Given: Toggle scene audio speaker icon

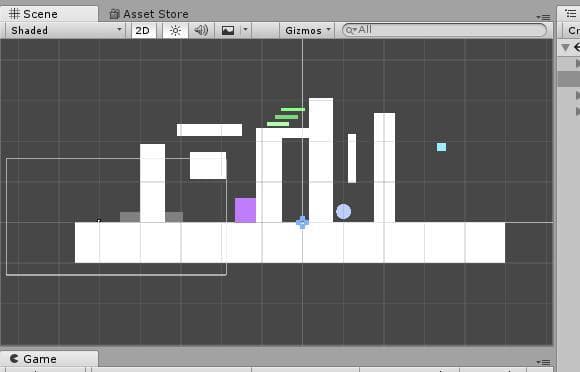Looking at the screenshot, I should pos(201,30).
